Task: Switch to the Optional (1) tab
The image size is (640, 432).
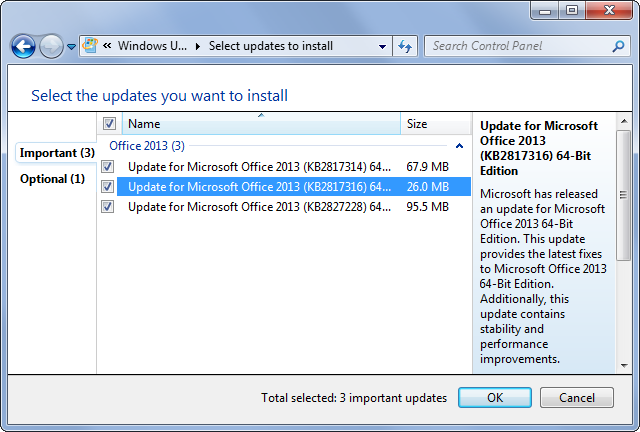Action: (x=52, y=179)
